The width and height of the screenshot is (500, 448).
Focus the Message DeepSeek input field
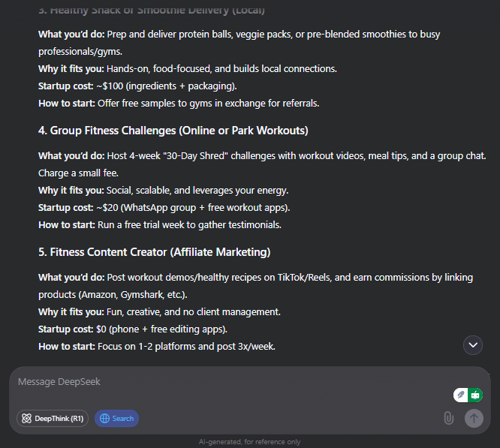click(225, 382)
